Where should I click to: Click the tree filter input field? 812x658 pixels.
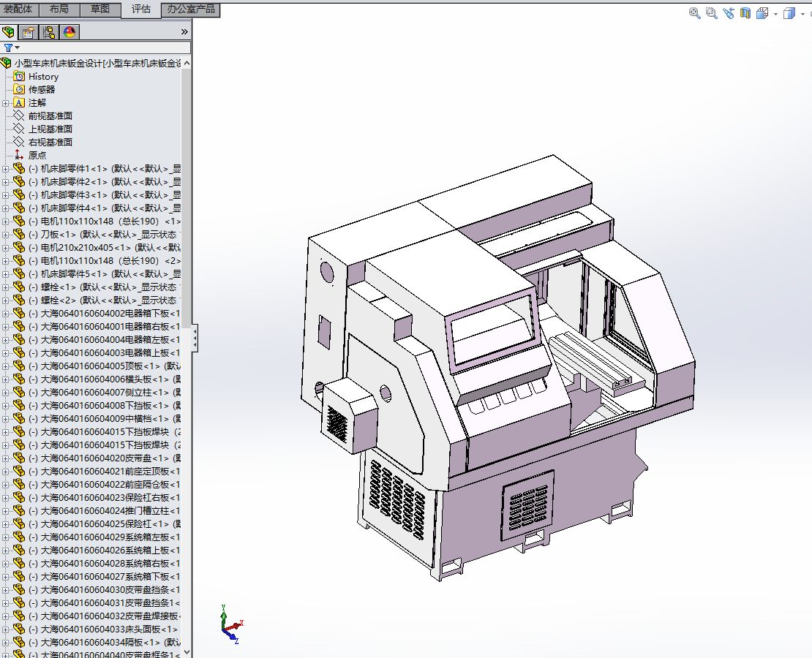(x=105, y=48)
